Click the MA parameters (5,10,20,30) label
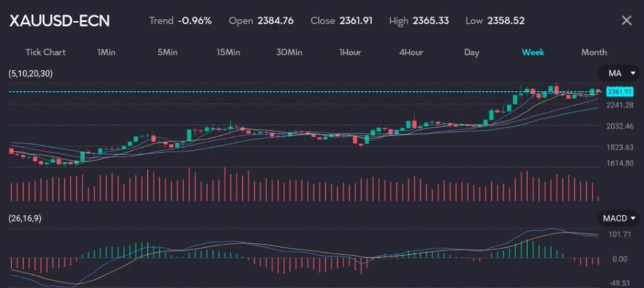 click(x=30, y=74)
